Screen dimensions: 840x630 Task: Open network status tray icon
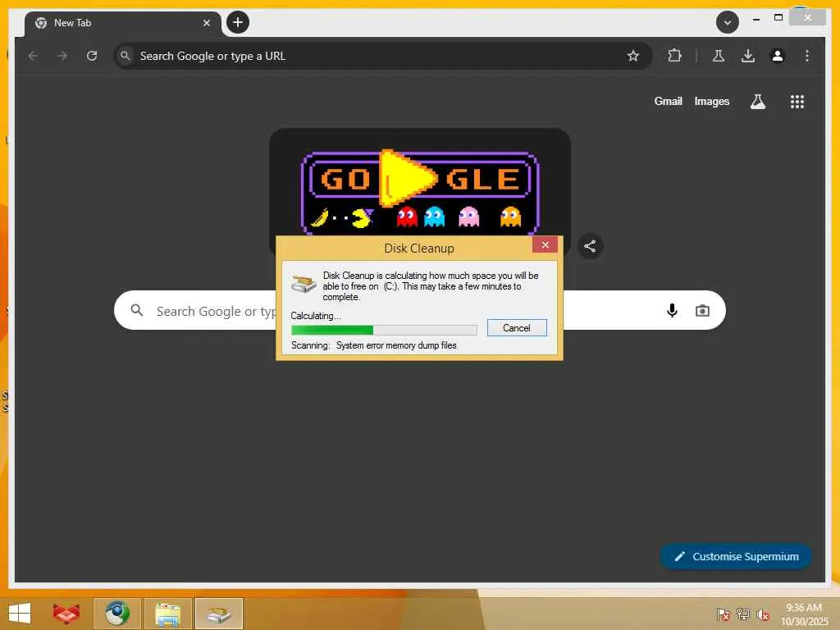pyautogui.click(x=743, y=614)
